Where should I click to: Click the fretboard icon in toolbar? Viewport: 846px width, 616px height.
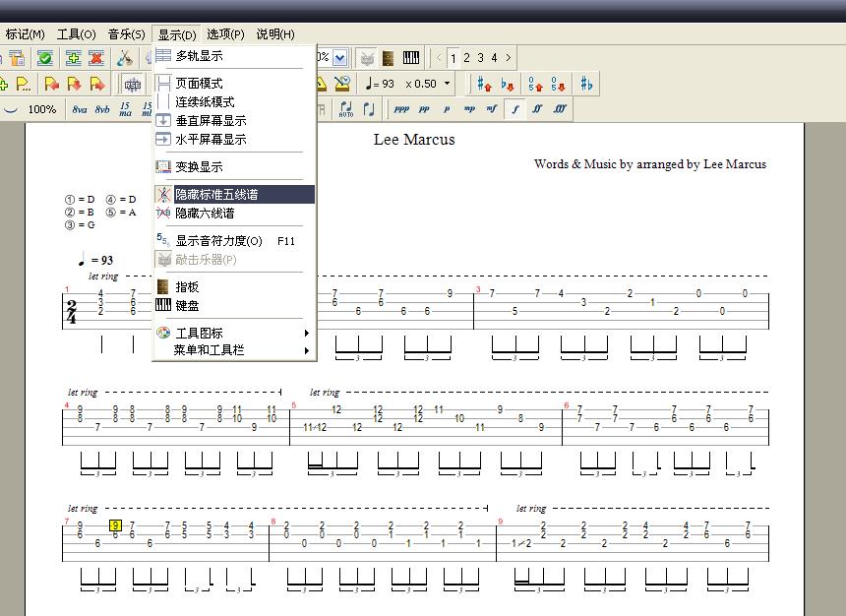point(389,58)
